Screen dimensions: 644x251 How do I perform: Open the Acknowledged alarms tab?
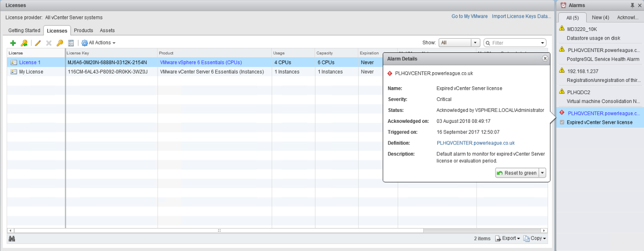pyautogui.click(x=628, y=18)
